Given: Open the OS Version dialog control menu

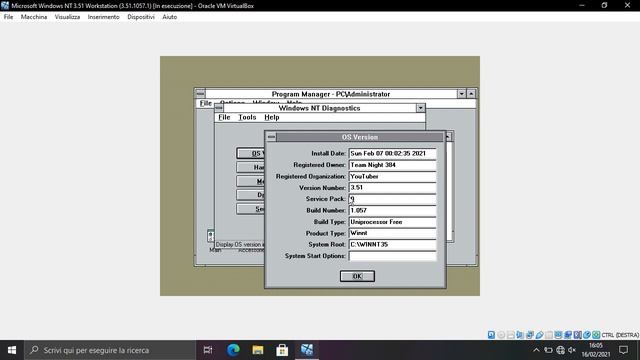Looking at the screenshot, I should pos(271,137).
